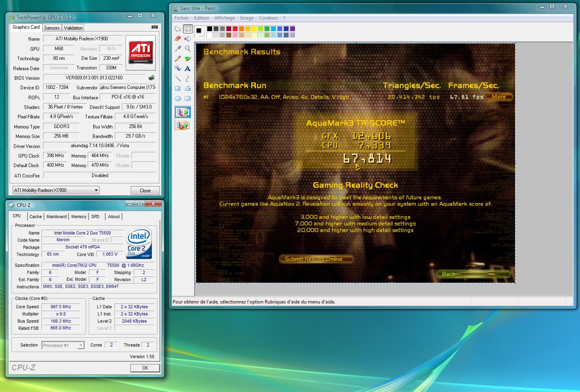
Task: Click the '2048 KBytes' Level 2 cache value
Action: pos(134,321)
